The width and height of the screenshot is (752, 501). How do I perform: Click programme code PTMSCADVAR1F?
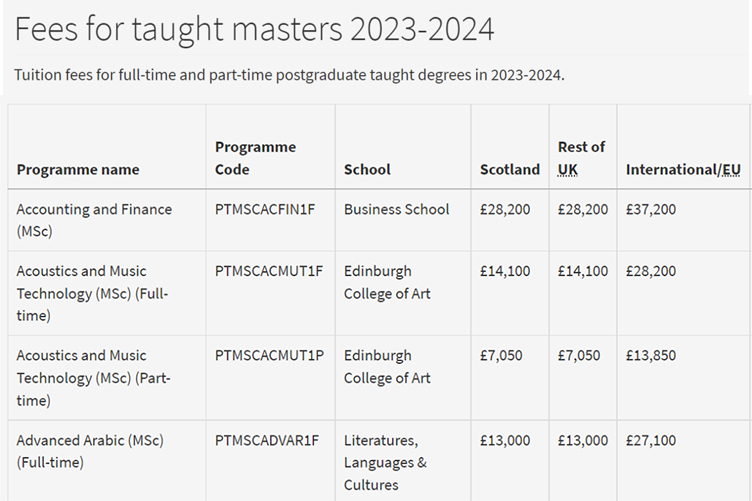(269, 441)
